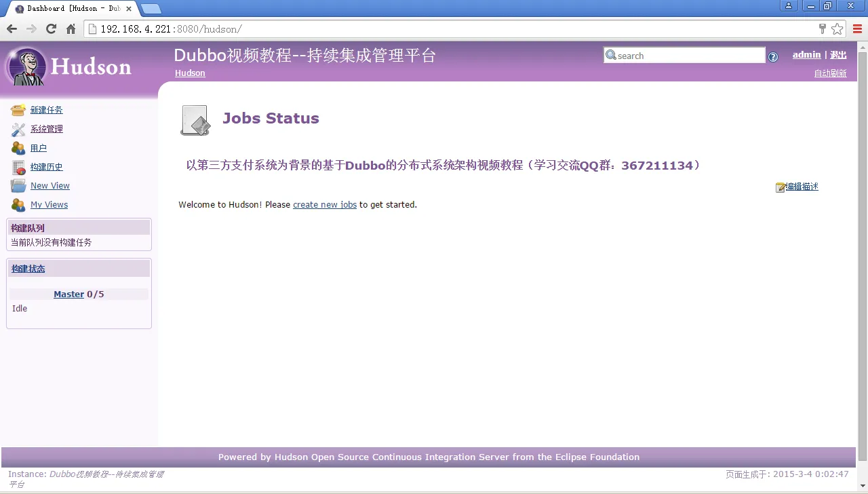Screen dimensions: 868x494
Task: Click the 编辑描述 link
Action: point(802,187)
